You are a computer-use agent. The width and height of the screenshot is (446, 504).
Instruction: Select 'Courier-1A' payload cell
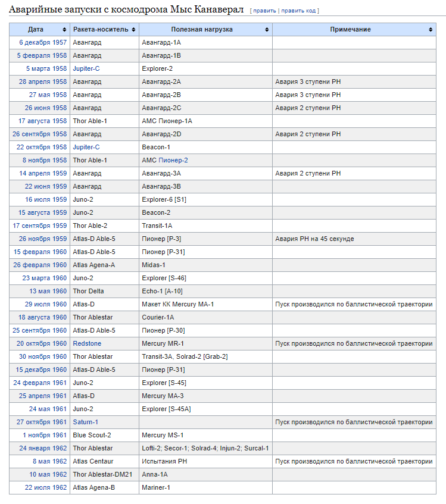pyautogui.click(x=206, y=318)
